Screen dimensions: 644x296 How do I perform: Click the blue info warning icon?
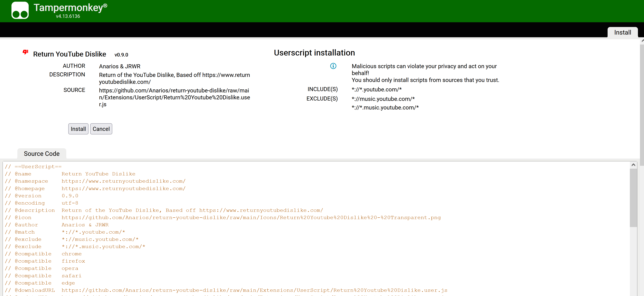pos(333,66)
